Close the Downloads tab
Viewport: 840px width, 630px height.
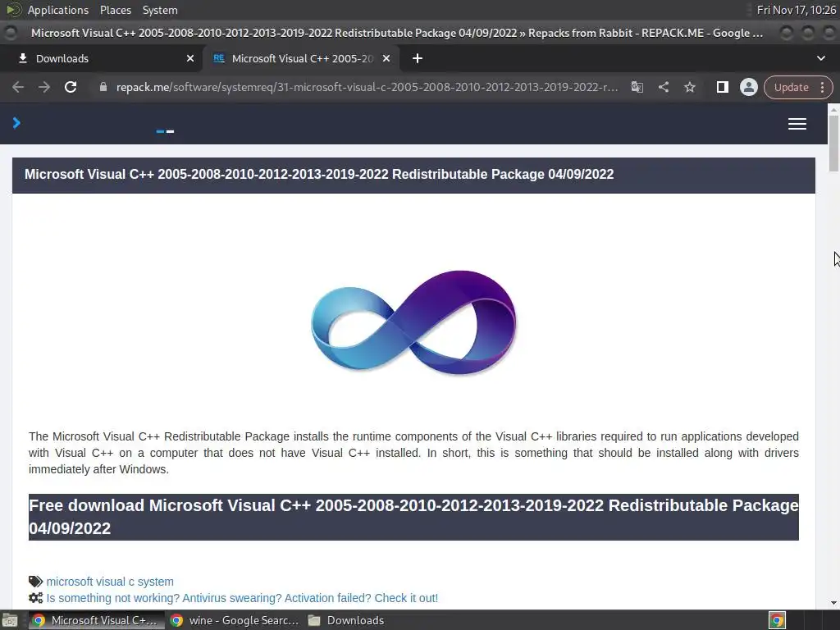(190, 58)
